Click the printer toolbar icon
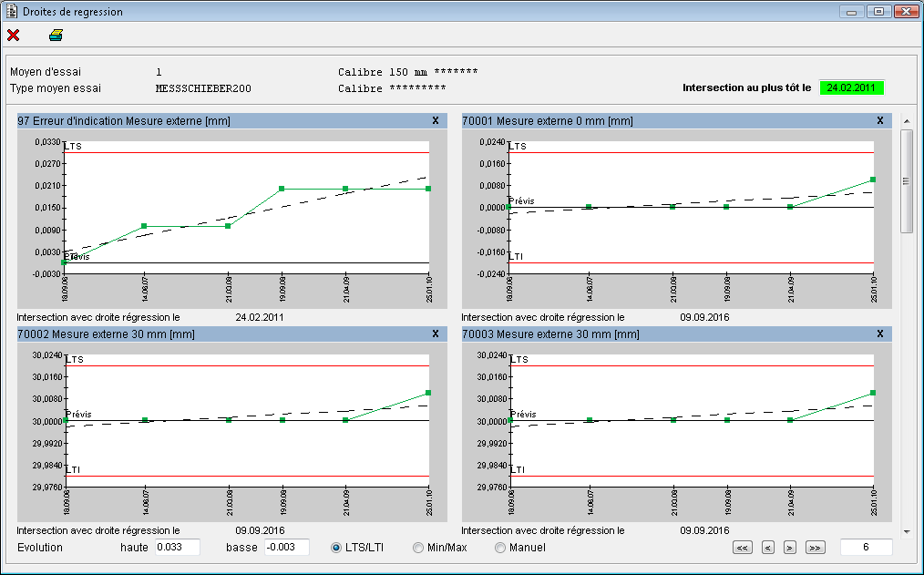Screen dimensions: 924x575 point(56,36)
